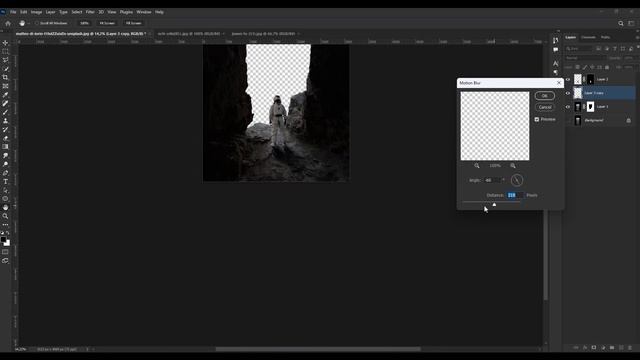Click the Layer 1 mask thumbnail
This screenshot has height=360, width=640.
590,107
